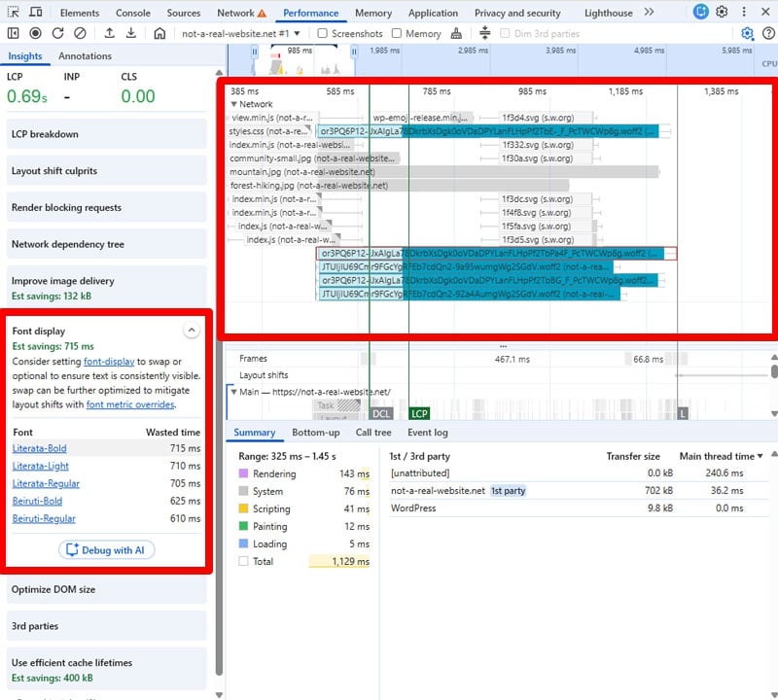Start a new performance recording
The width and height of the screenshot is (778, 700).
(x=34, y=33)
